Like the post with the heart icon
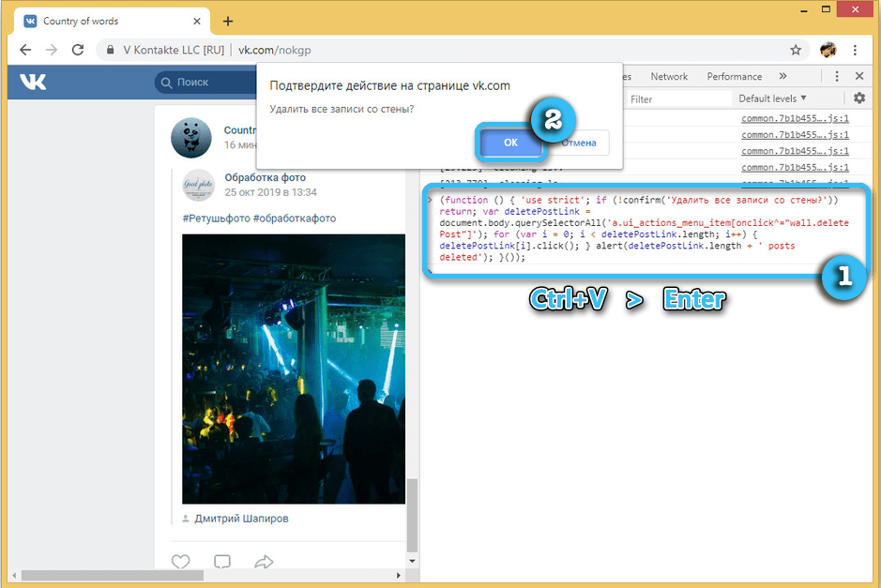The image size is (881, 588). [180, 563]
